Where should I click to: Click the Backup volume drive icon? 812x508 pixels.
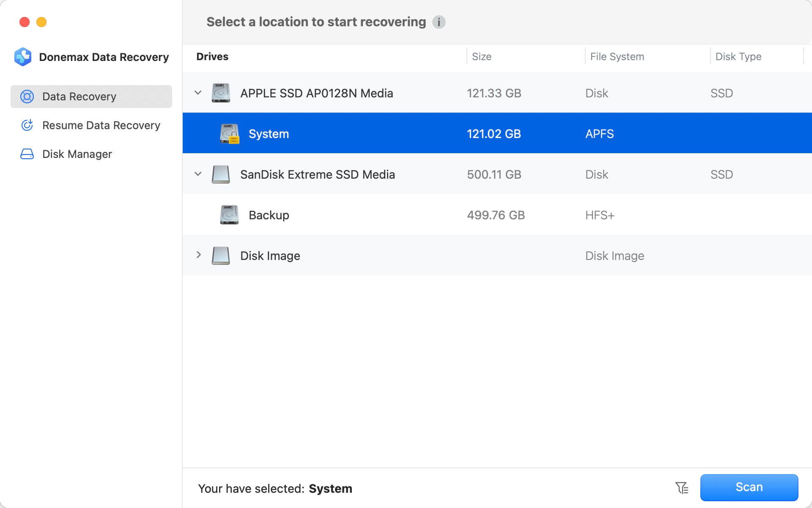228,215
